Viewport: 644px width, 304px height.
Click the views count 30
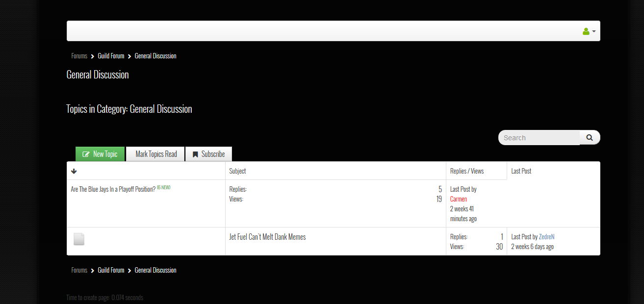pos(499,247)
